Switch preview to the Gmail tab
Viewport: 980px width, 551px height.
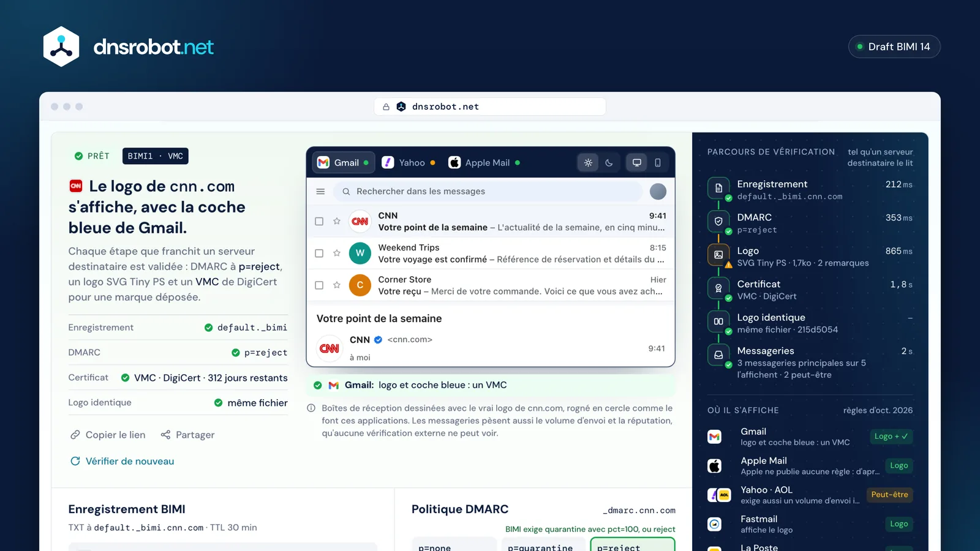tap(343, 163)
